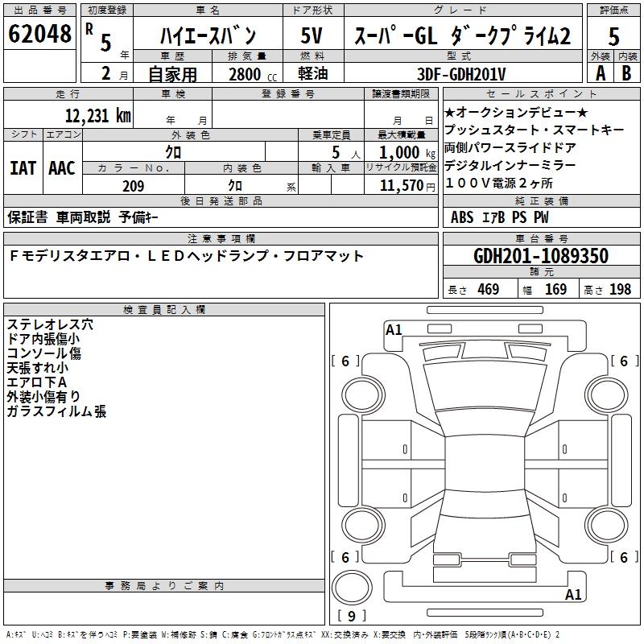Click the 車台番号 header
The width and height of the screenshot is (644, 644).
541,238
